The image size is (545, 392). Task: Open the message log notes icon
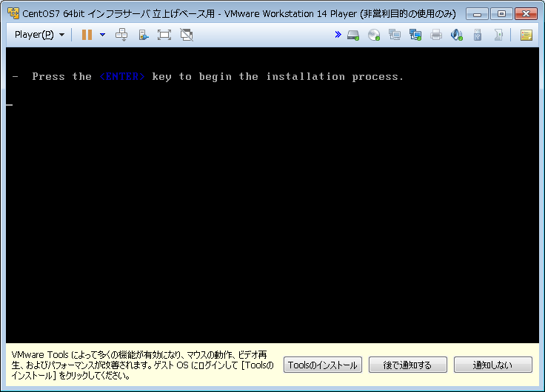526,35
